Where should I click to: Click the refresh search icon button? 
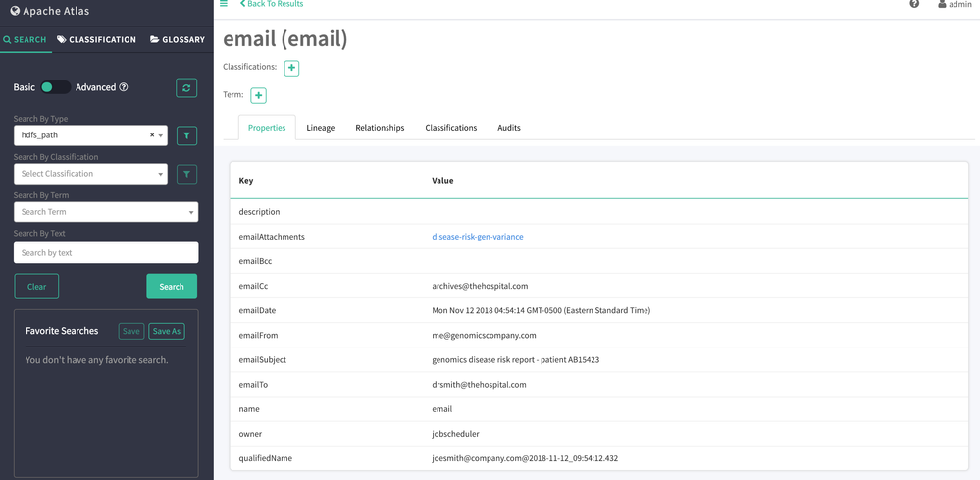pyautogui.click(x=186, y=88)
